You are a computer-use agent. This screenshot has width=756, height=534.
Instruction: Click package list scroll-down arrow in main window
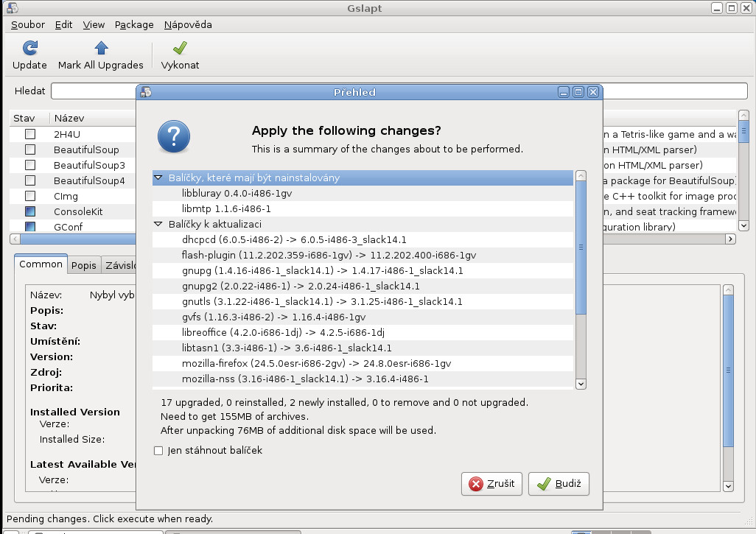point(743,225)
